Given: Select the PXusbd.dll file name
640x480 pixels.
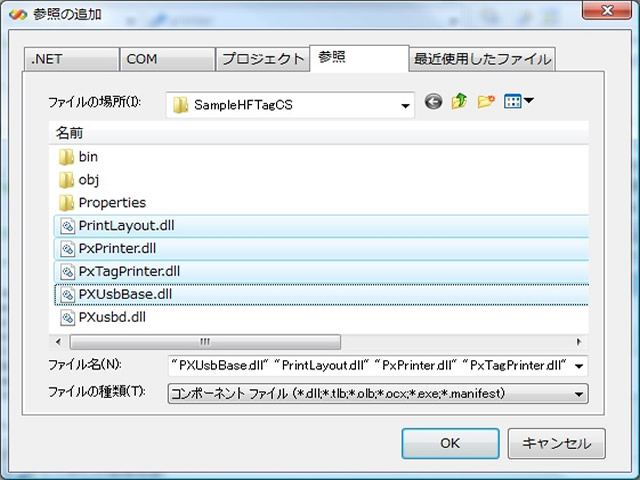Looking at the screenshot, I should (x=112, y=318).
